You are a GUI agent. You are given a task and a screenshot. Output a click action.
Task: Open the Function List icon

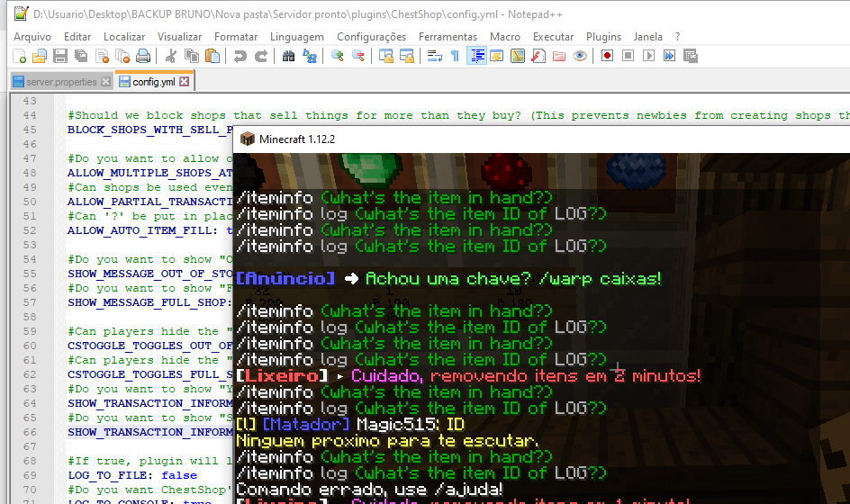(x=538, y=56)
